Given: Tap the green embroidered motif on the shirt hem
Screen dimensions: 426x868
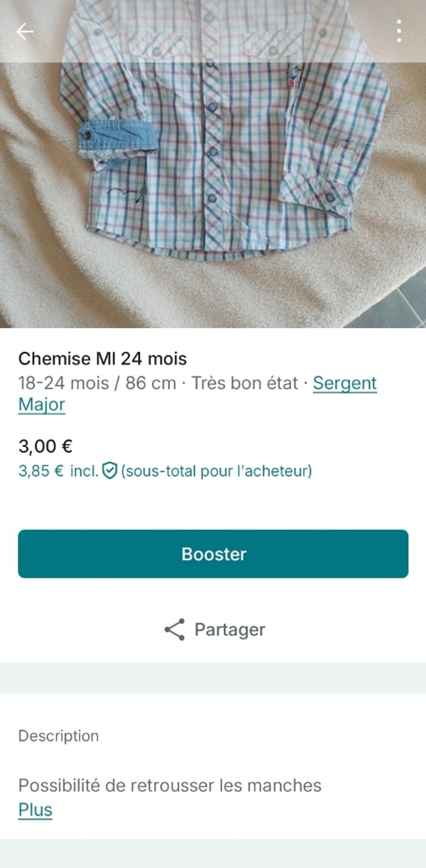Looking at the screenshot, I should (141, 194).
